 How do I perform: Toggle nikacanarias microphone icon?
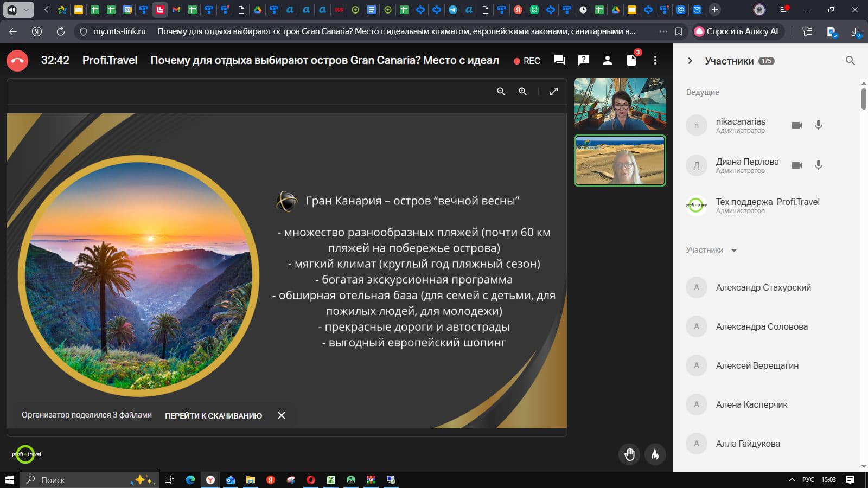tap(819, 125)
